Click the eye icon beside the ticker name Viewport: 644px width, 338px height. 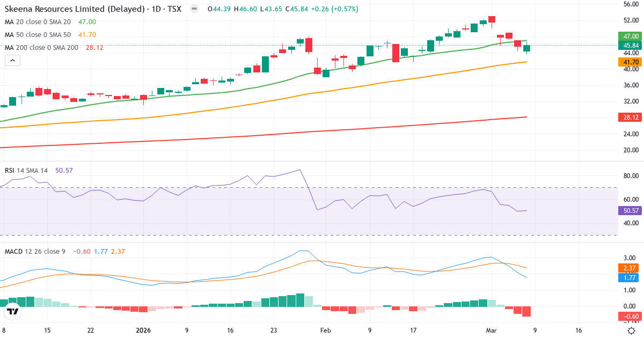[x=193, y=9]
